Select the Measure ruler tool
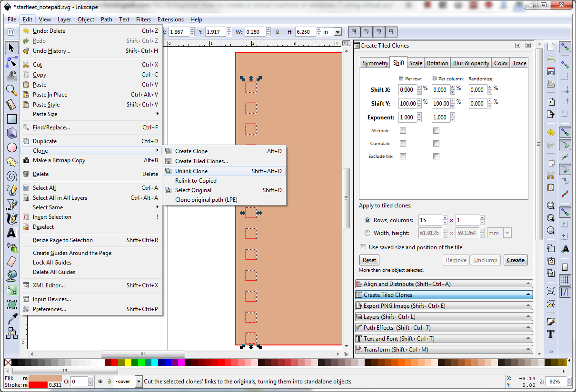This screenshot has height=392, width=576. click(x=12, y=104)
